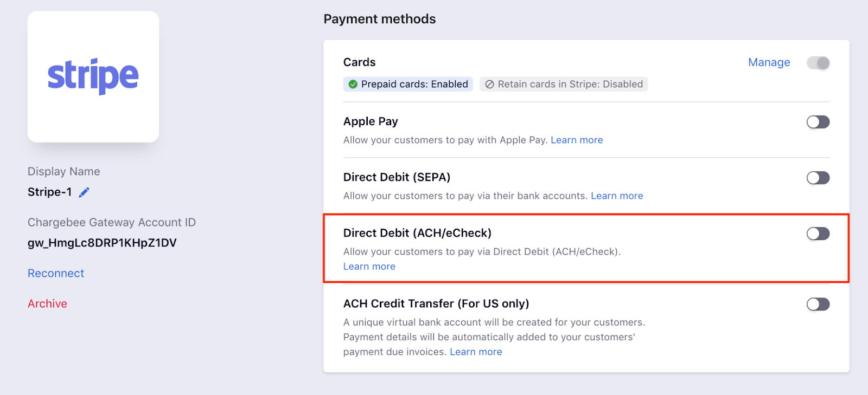Click the Retain cards in Stripe badge
Screen dimensions: 868x395
[563, 84]
